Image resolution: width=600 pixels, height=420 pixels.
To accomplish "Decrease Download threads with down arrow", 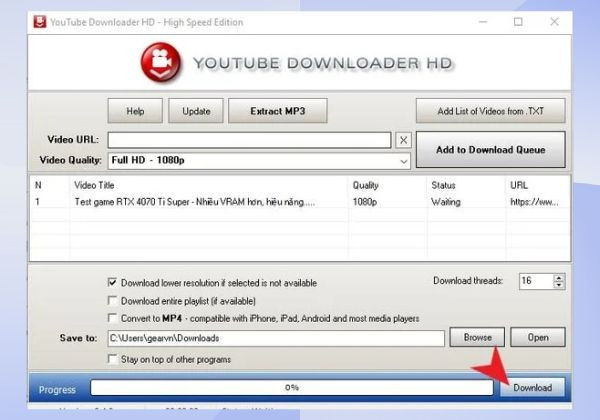I will click(x=559, y=285).
